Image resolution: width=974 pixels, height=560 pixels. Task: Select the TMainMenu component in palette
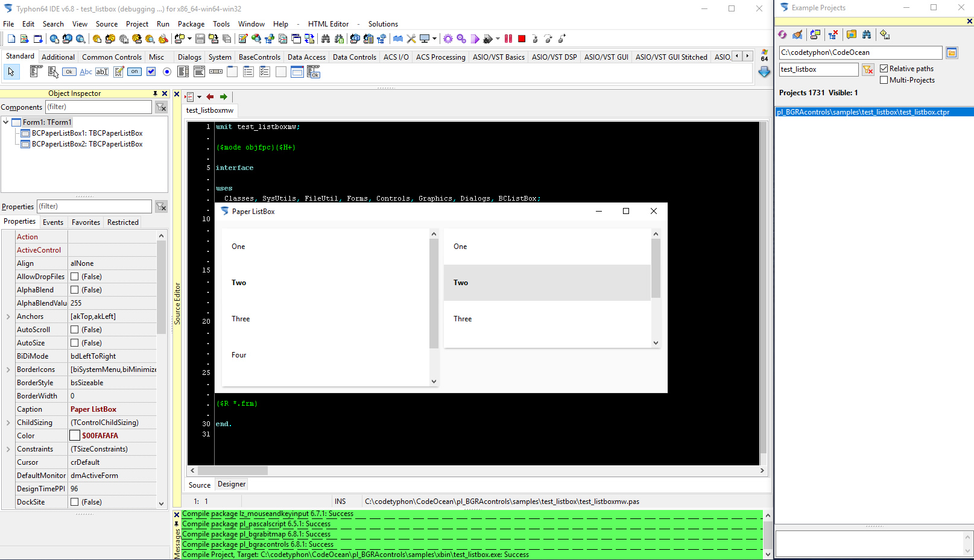point(36,72)
